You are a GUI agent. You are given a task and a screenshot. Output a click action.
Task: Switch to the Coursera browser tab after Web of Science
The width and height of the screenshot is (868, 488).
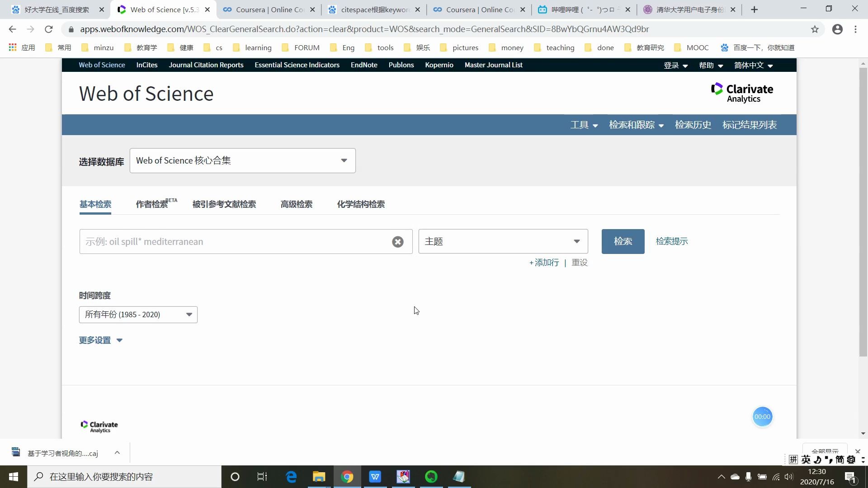269,9
